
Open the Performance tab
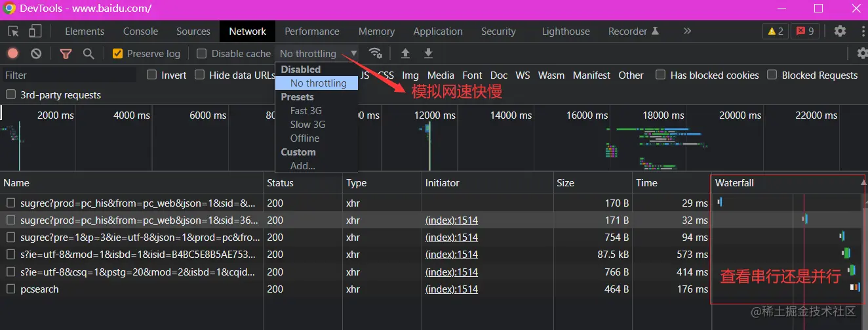[312, 31]
